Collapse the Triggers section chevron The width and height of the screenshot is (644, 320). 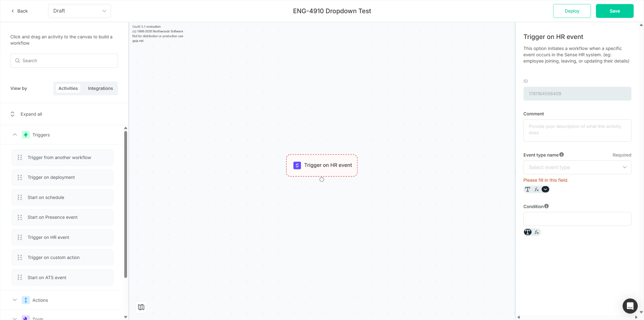[15, 135]
